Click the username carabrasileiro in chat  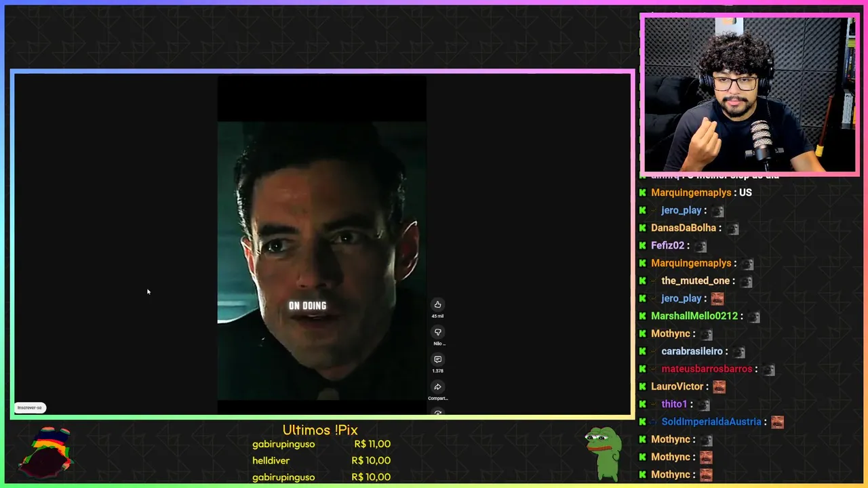pyautogui.click(x=692, y=351)
